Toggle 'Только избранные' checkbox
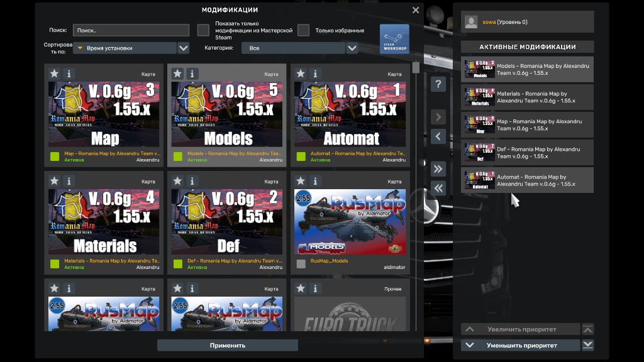Viewport: 644px width, 362px height. tap(303, 30)
